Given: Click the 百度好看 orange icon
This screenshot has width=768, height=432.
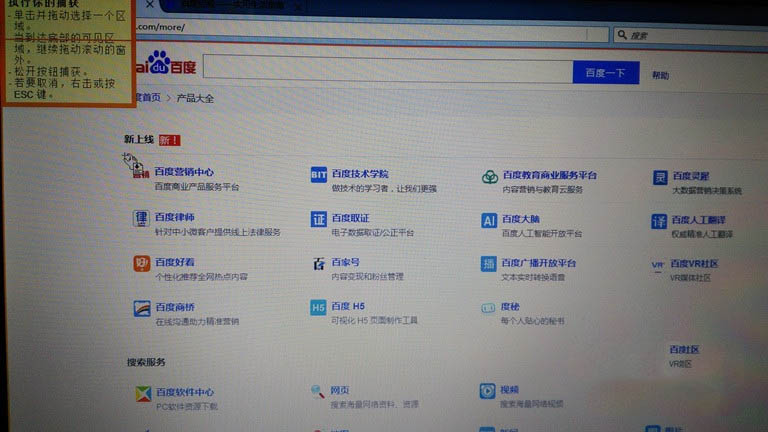Looking at the screenshot, I should (x=141, y=264).
